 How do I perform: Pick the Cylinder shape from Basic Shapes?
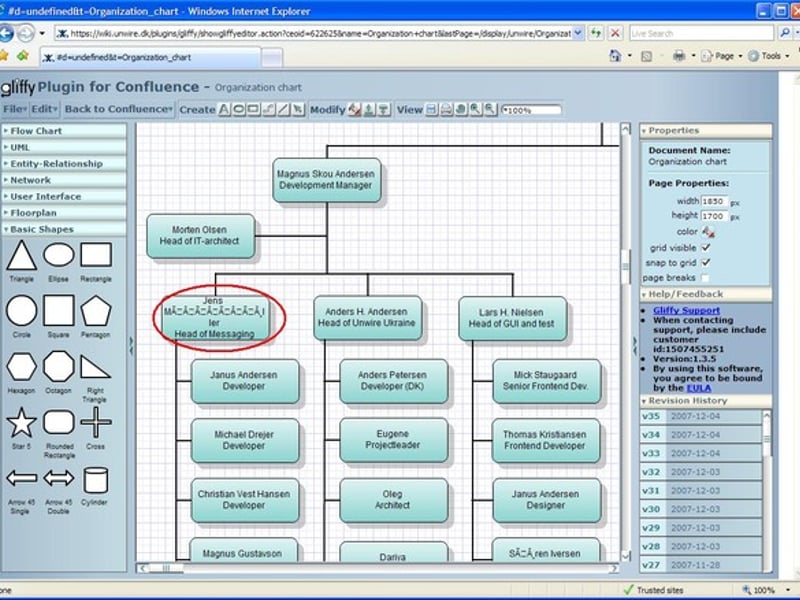(96, 480)
